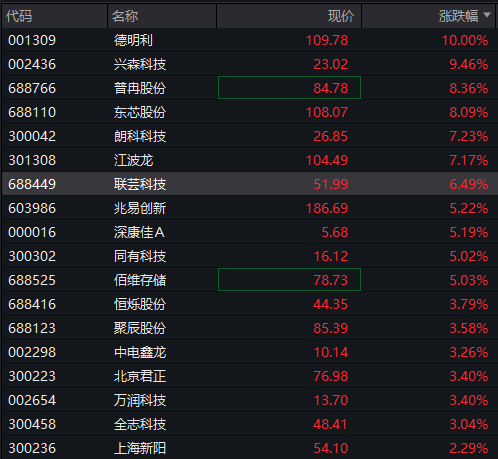The width and height of the screenshot is (498, 459).
Task: Select stock name 深康佳A
Action: click(x=139, y=232)
